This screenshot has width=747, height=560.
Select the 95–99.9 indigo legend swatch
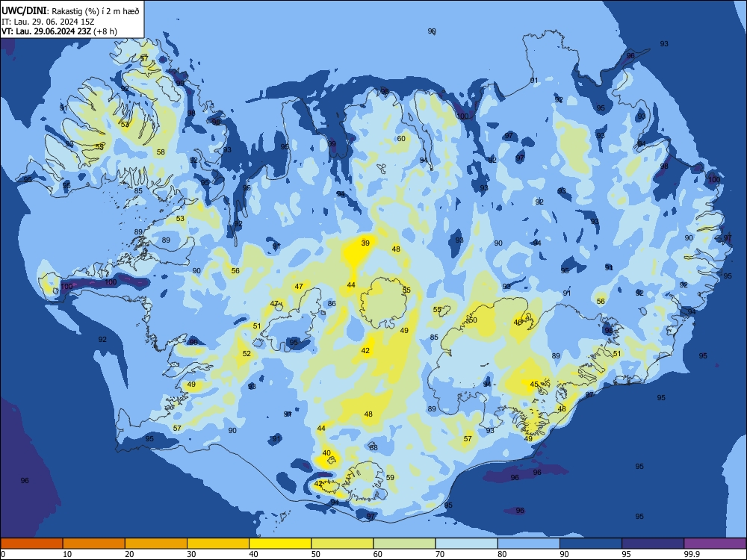[653, 544]
